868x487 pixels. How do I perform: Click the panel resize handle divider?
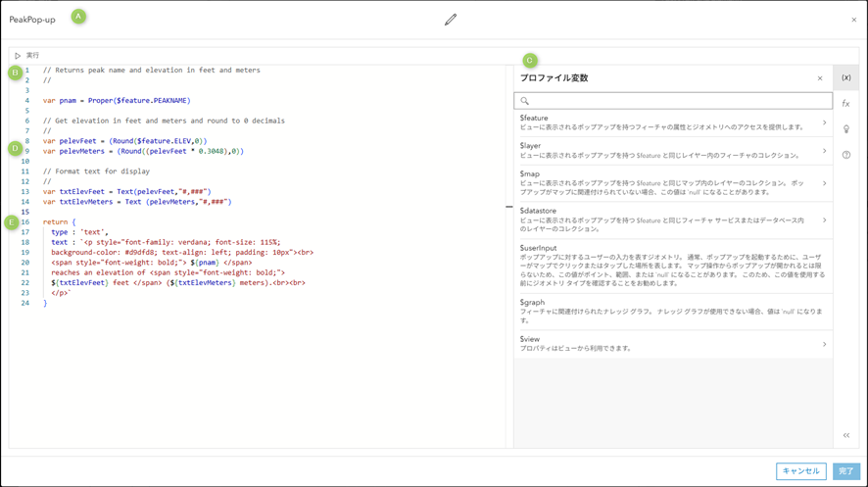(508, 207)
